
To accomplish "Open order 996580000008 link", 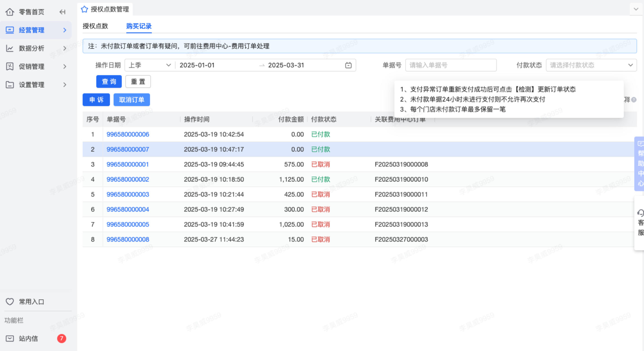I will (x=128, y=239).
